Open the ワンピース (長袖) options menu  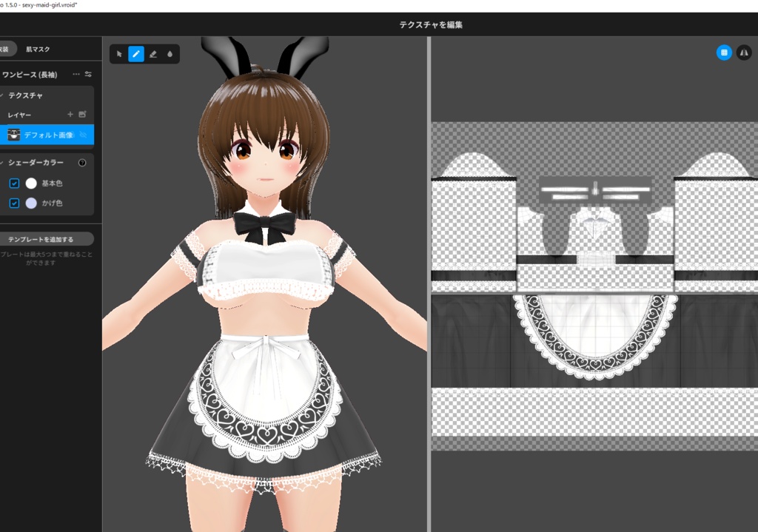pyautogui.click(x=76, y=75)
